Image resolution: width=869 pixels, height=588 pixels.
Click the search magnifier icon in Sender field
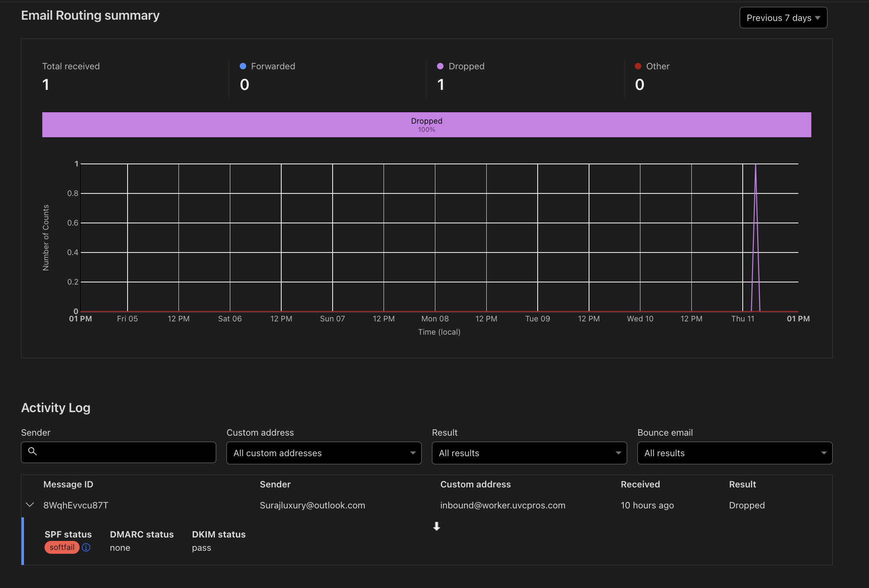point(32,451)
